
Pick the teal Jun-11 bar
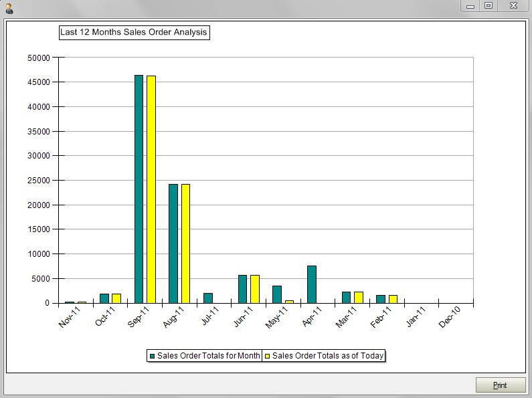click(x=242, y=289)
